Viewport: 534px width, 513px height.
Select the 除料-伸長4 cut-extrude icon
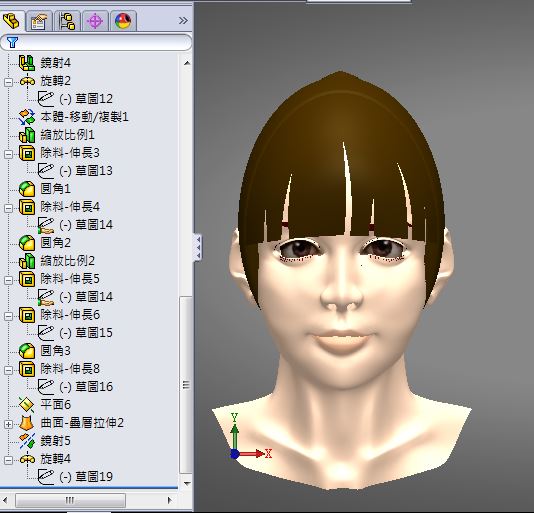tap(27, 207)
